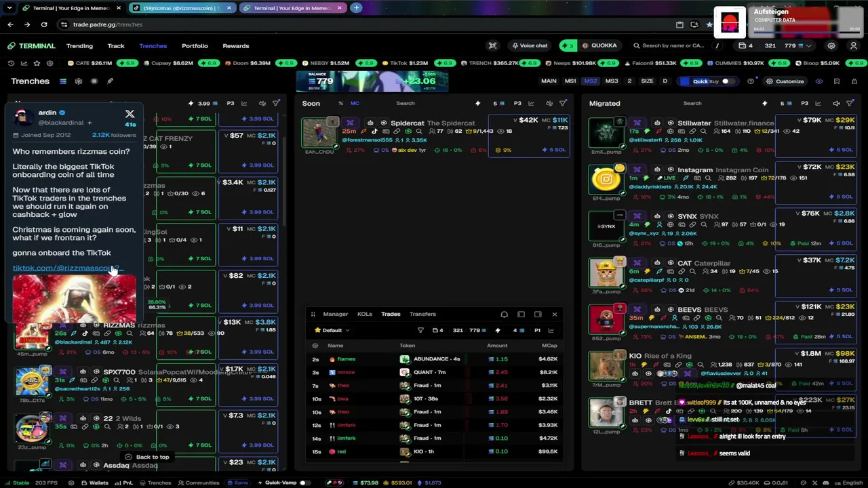Open the chart icon in the tracker panel

551,331
